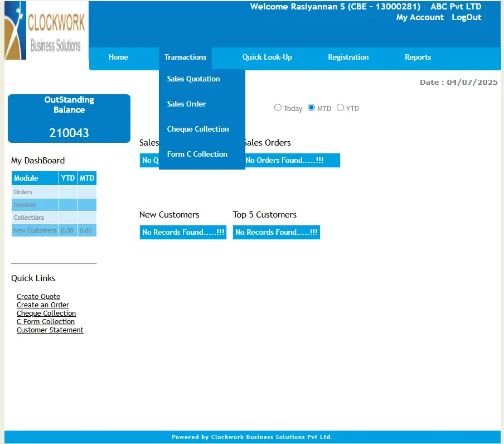The width and height of the screenshot is (504, 444).
Task: Open Sales Quotation from Transactions menu
Action: tap(193, 79)
